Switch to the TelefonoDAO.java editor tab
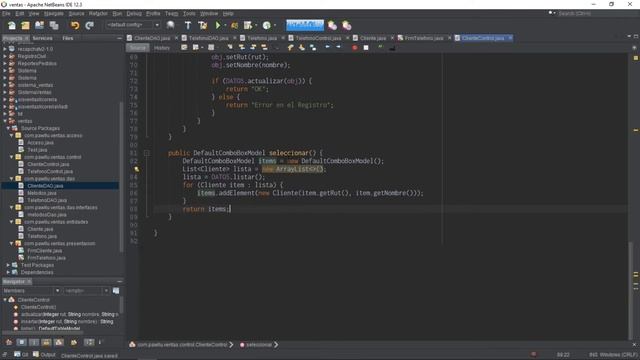Screen dimensions: 640x360 pyautogui.click(x=208, y=38)
